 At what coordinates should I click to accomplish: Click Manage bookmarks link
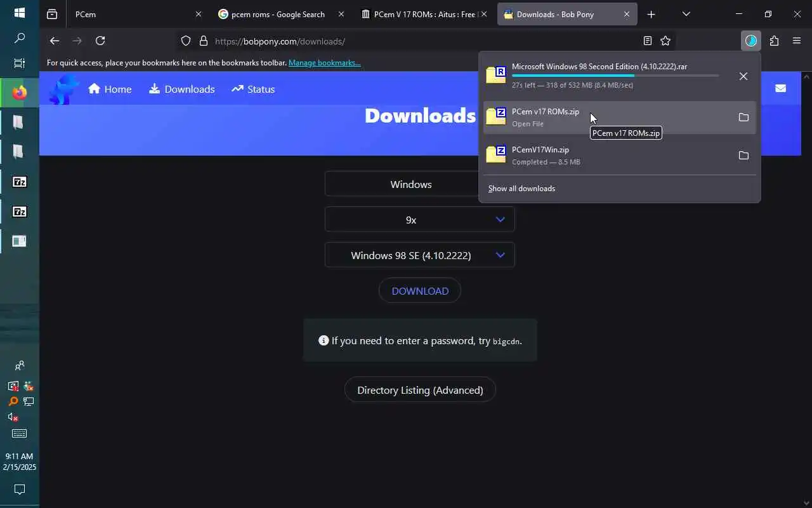tap(324, 63)
